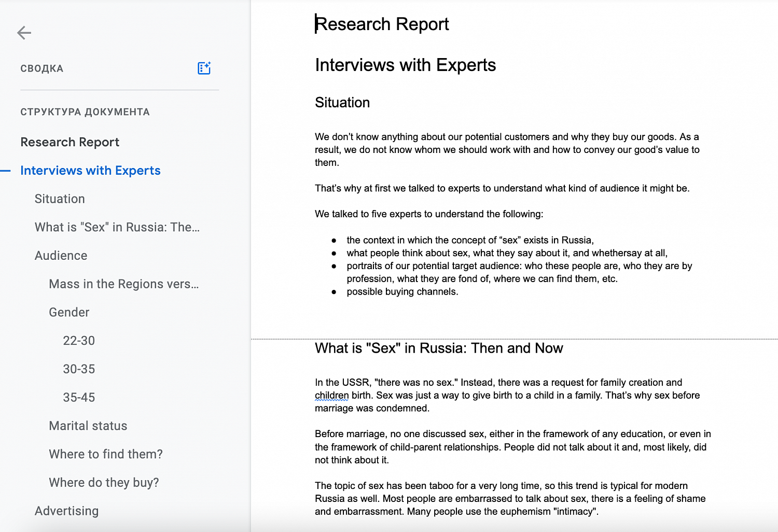Screen dimensions: 778x532
Task: Click the What is "Sex" in Russia: Then and Now heading
Action: coord(439,348)
